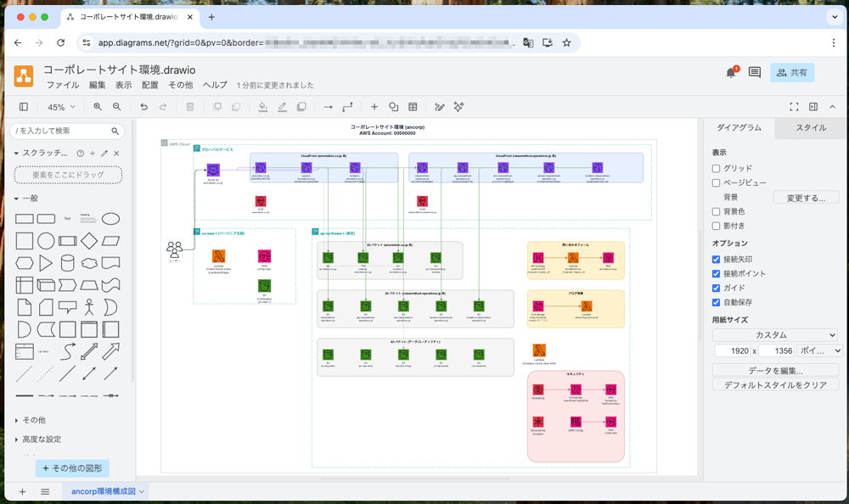Image resolution: width=849 pixels, height=504 pixels.
Task: Open the insert plus menu in toolbar
Action: coord(374,107)
